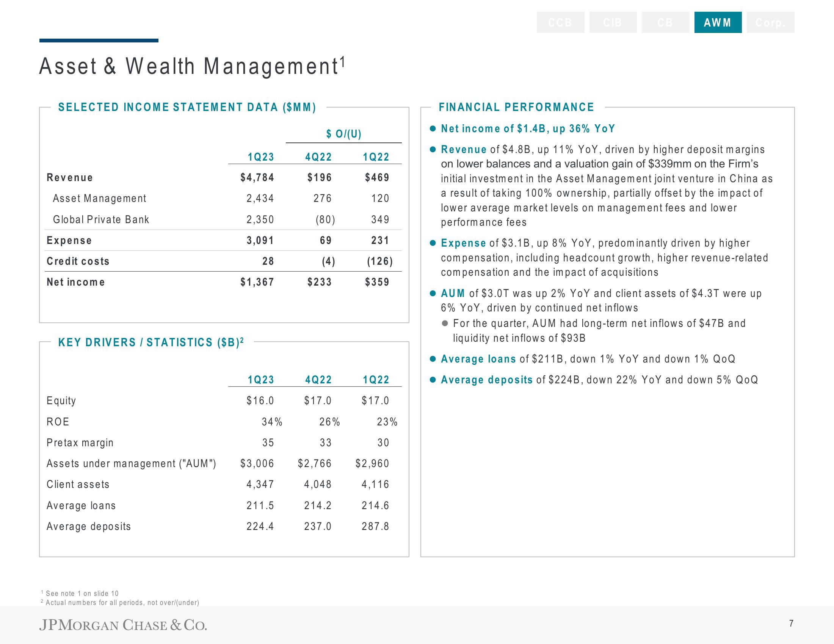Screen dimensions: 834x644
Task: Click the bold Expense bullet keyword
Action: point(463,243)
